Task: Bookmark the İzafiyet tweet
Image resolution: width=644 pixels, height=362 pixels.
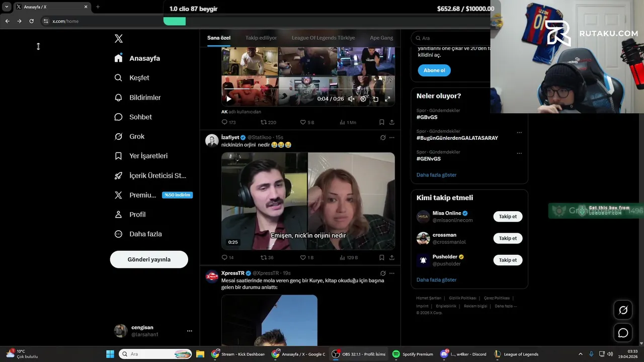Action: pos(382,257)
